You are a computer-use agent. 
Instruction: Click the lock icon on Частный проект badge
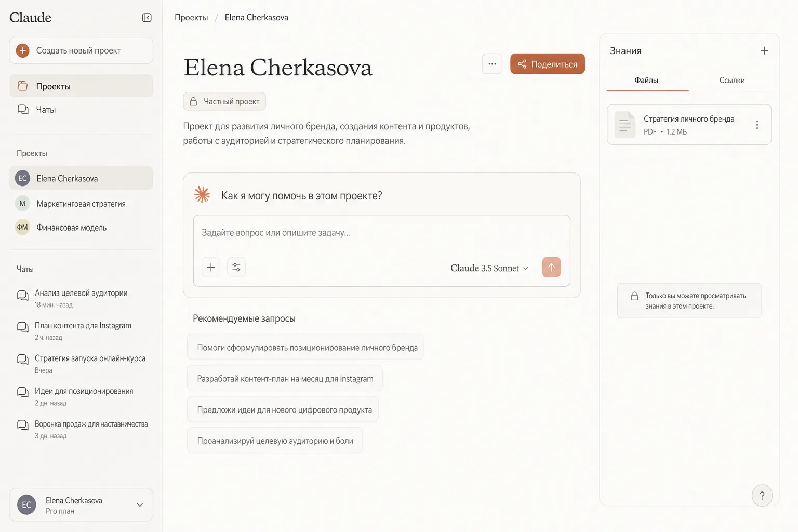(193, 101)
